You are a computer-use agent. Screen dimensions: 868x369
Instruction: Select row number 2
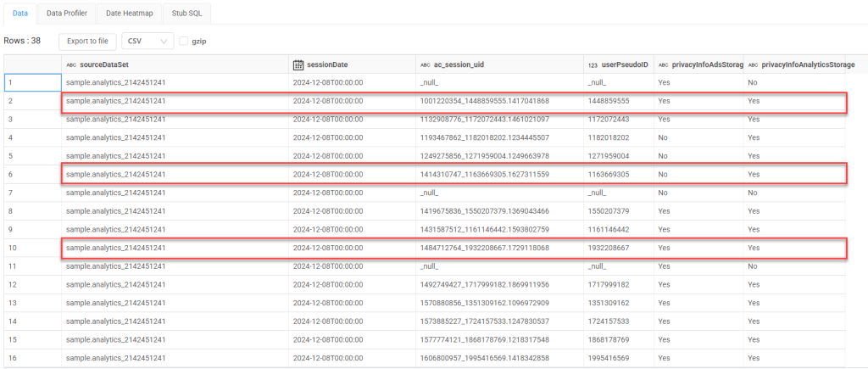33,101
